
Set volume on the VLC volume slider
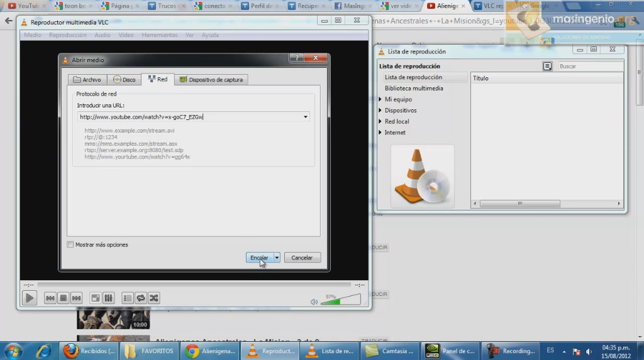[x=340, y=299]
